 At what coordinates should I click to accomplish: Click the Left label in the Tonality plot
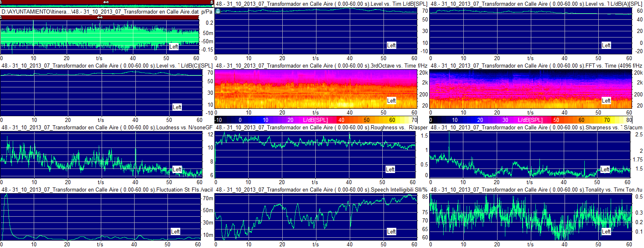pyautogui.click(x=606, y=232)
